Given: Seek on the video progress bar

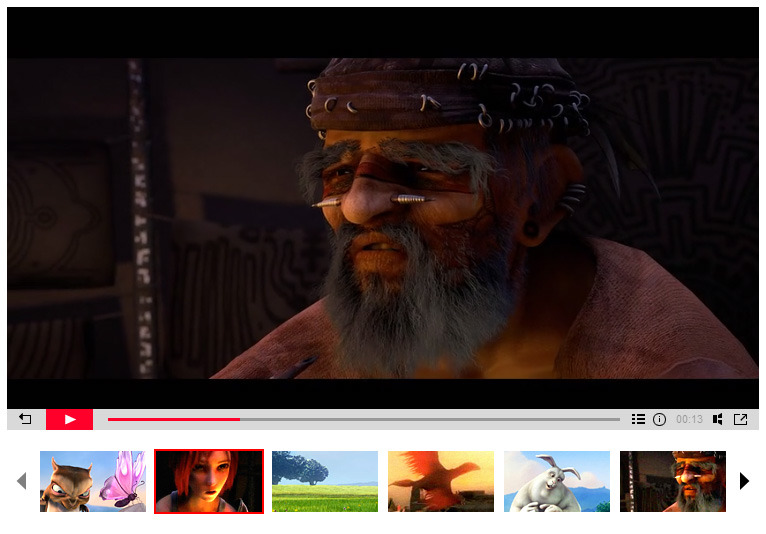Looking at the screenshot, I should click(x=363, y=419).
